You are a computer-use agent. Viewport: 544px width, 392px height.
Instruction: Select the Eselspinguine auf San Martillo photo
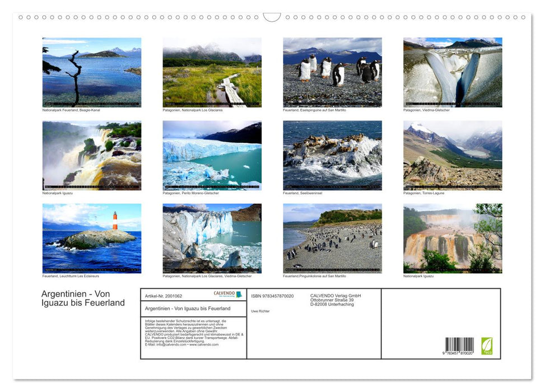click(332, 72)
